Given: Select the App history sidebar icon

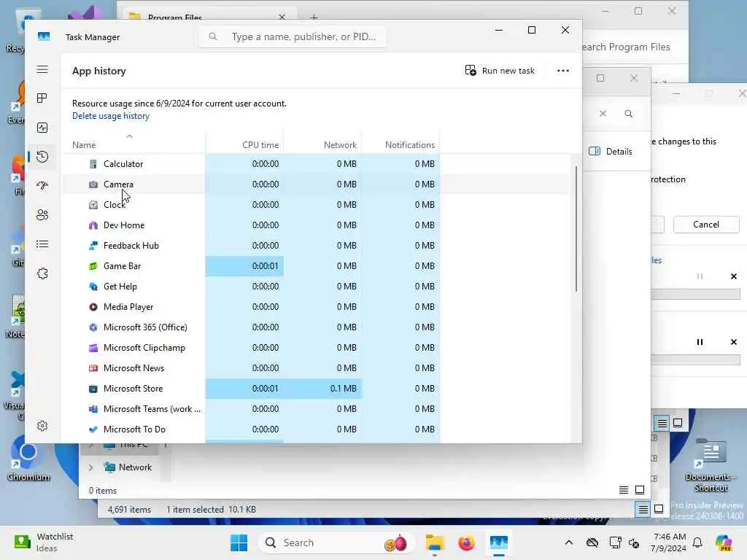Looking at the screenshot, I should click(42, 157).
